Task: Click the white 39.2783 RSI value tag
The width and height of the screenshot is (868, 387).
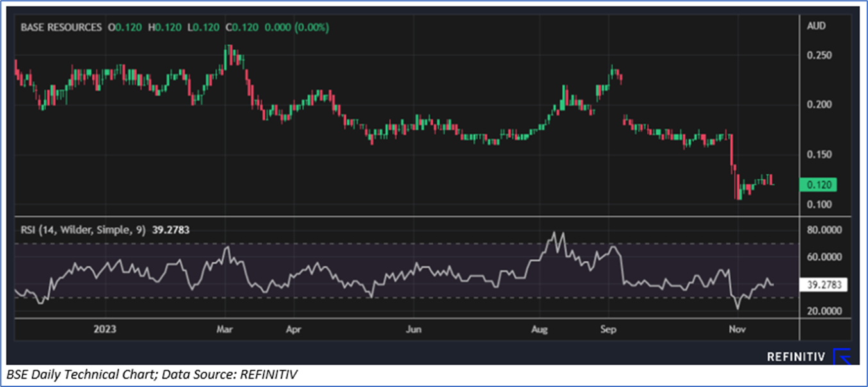Action: pyautogui.click(x=824, y=285)
